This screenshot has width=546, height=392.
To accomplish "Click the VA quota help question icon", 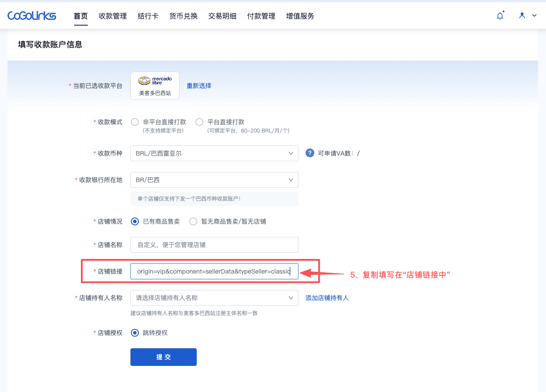I will point(310,153).
